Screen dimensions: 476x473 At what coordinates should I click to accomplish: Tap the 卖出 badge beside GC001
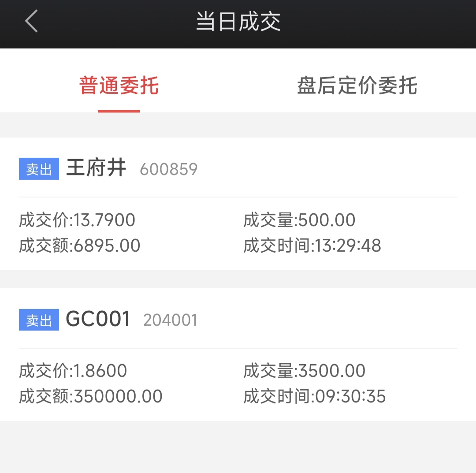(39, 320)
